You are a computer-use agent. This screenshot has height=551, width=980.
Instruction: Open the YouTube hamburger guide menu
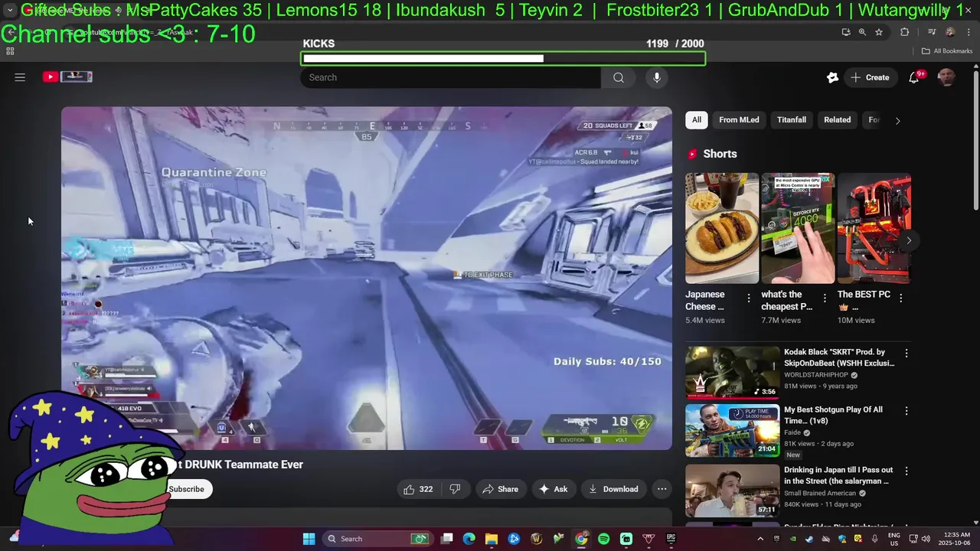(x=20, y=77)
